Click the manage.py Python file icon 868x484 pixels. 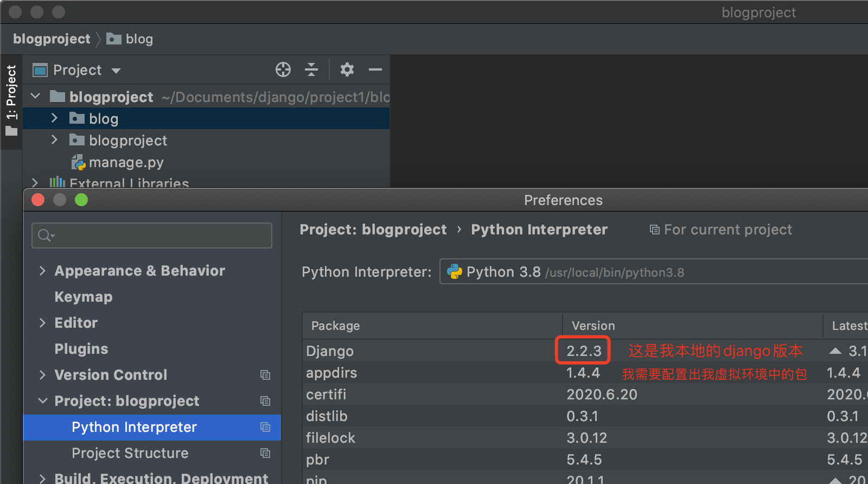point(79,162)
